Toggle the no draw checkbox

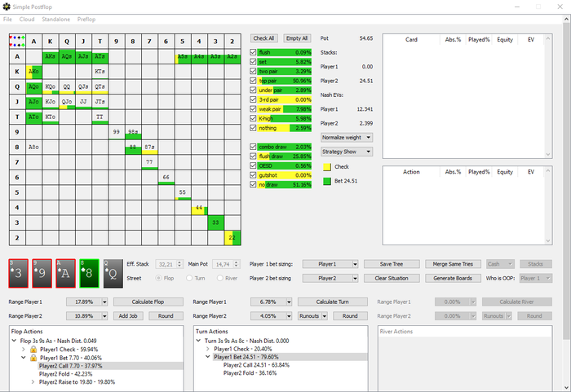pos(253,185)
